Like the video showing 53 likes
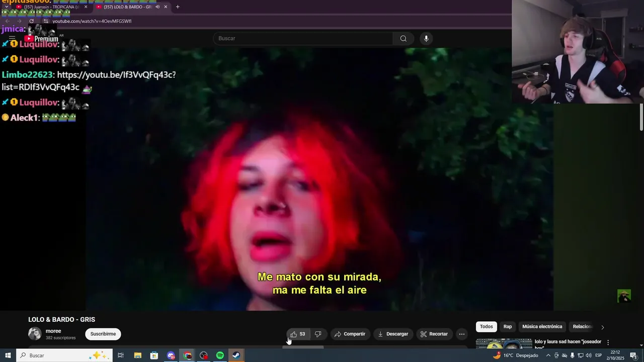The width and height of the screenshot is (644, 362). [298, 334]
